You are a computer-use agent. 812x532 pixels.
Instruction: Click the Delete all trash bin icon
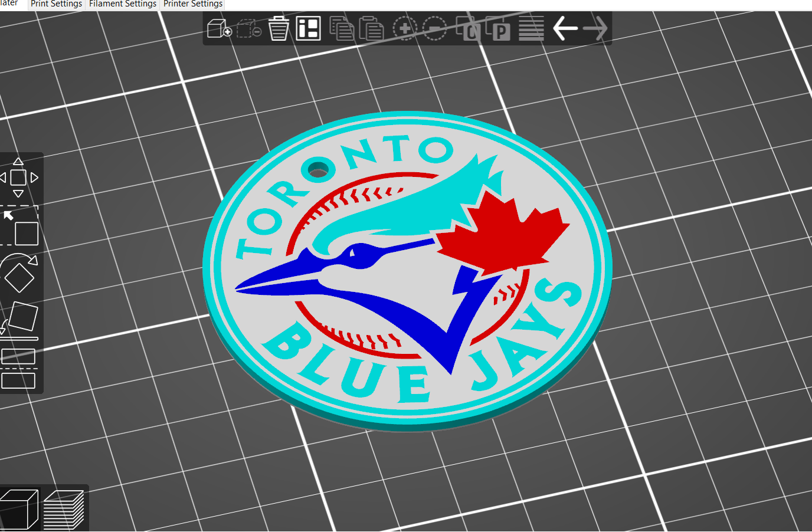(279, 28)
